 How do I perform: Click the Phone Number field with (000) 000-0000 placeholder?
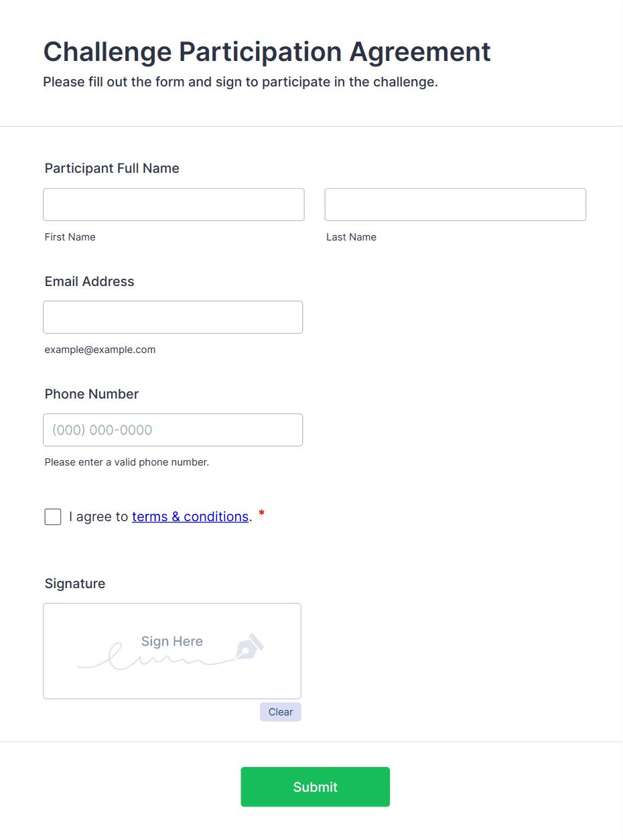pos(173,430)
